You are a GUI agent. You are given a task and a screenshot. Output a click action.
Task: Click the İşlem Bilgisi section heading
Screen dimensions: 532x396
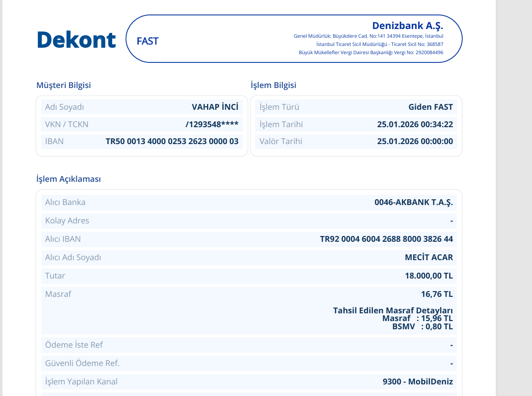273,85
